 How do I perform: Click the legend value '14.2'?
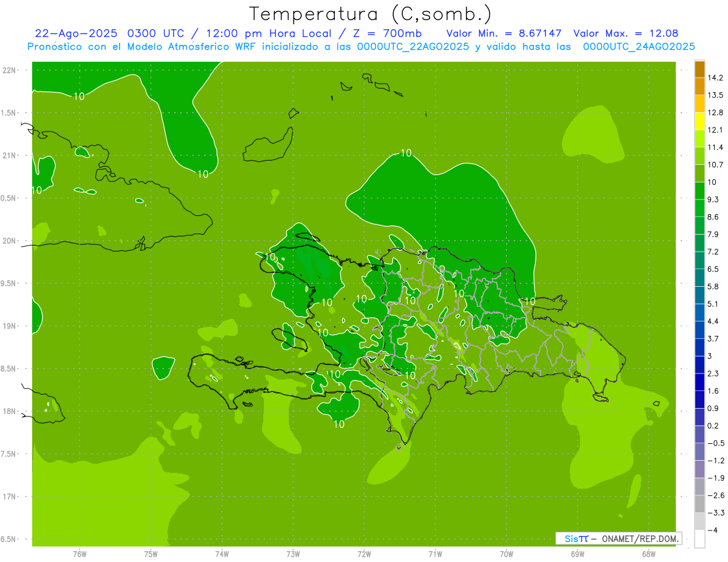[x=716, y=78]
